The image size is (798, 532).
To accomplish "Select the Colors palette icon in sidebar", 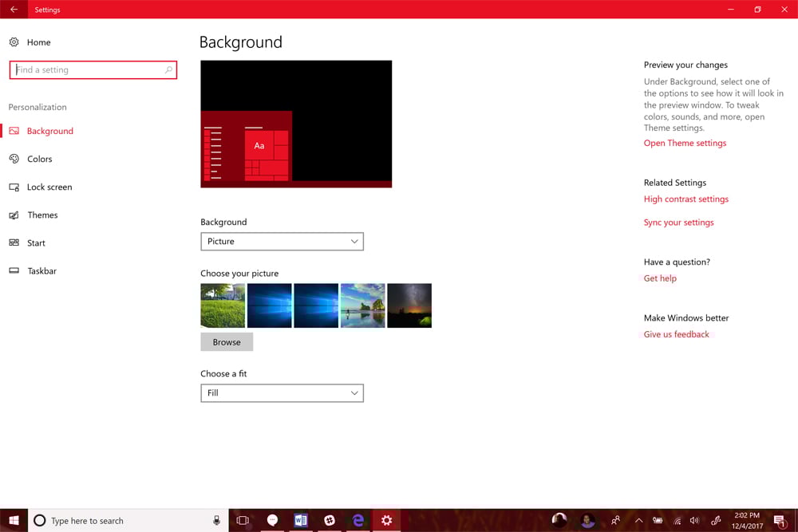I will click(x=15, y=159).
